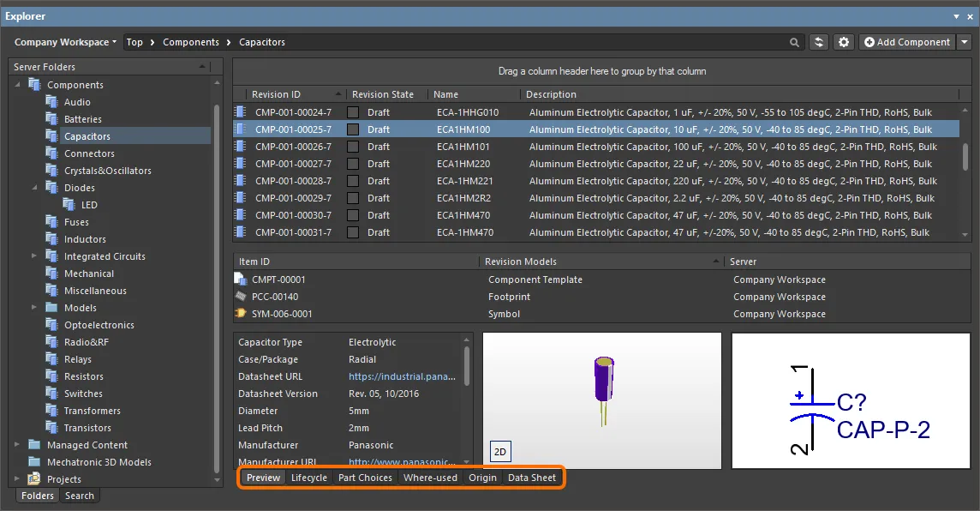The image size is (980, 511).
Task: Open the Company Workspace dropdown
Action: coord(65,42)
